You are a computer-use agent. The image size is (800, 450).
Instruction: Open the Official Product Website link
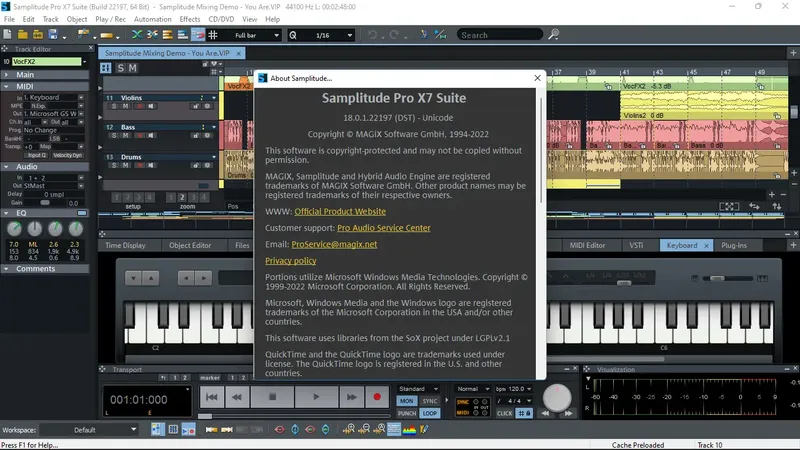tap(340, 211)
